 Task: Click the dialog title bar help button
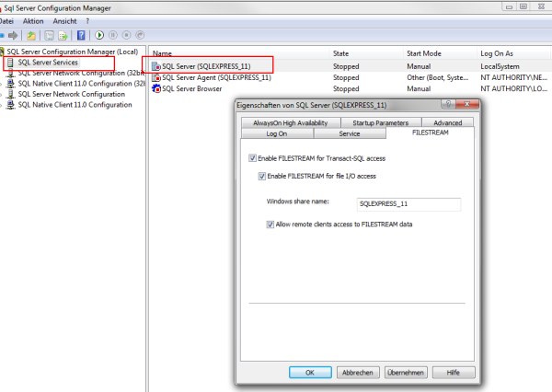(x=448, y=104)
